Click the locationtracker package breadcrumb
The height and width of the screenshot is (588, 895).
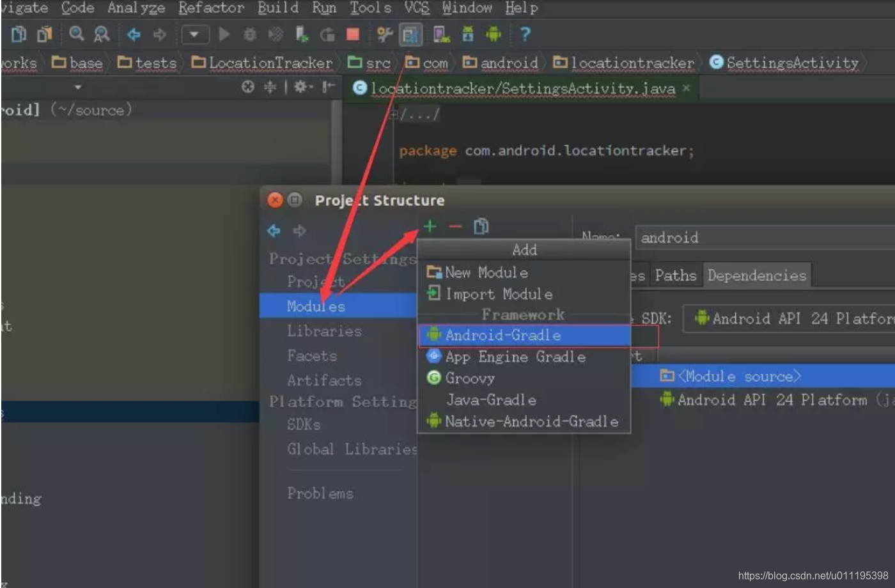[x=624, y=63]
